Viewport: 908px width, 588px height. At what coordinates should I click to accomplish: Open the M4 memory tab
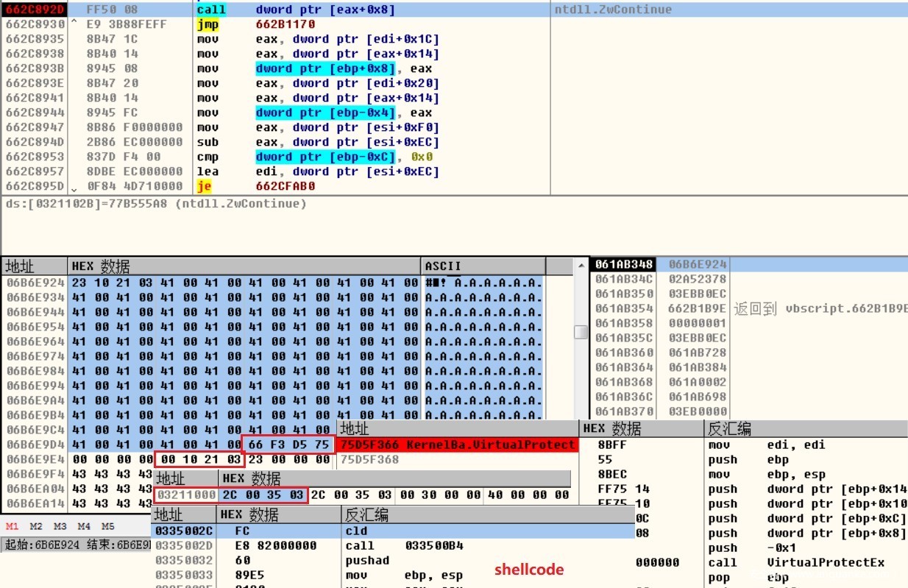[x=84, y=526]
